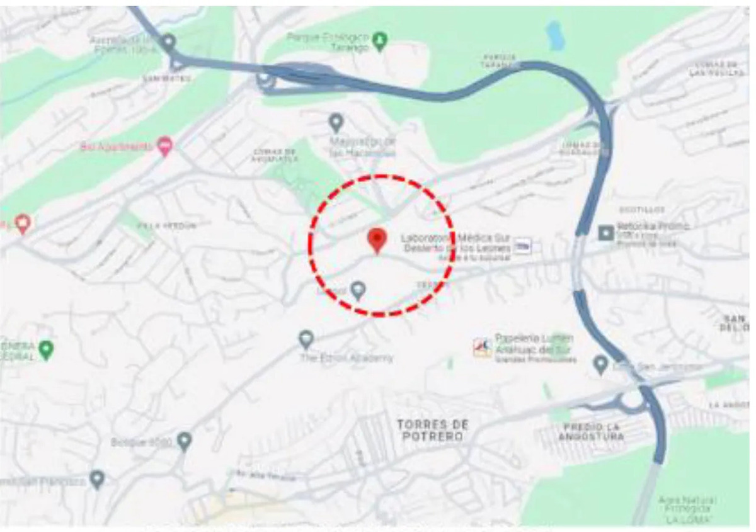Click the gray San Francisco pin at bottom left

tap(96, 480)
